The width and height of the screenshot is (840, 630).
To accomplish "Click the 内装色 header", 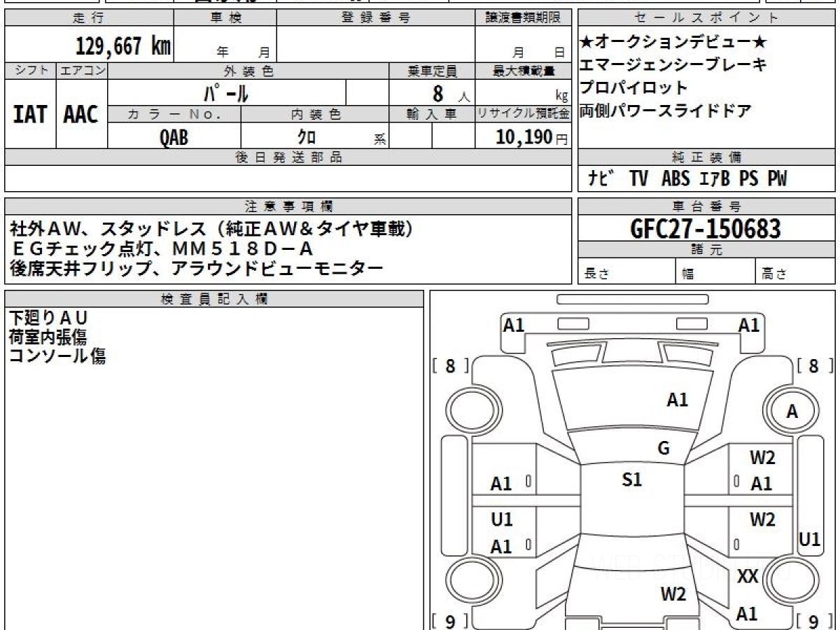I will click(315, 114).
